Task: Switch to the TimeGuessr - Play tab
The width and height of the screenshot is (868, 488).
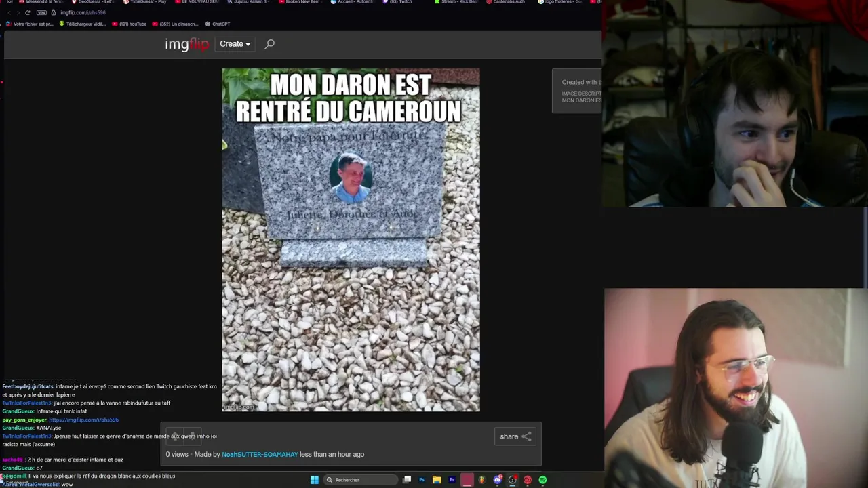Action: click(x=145, y=2)
